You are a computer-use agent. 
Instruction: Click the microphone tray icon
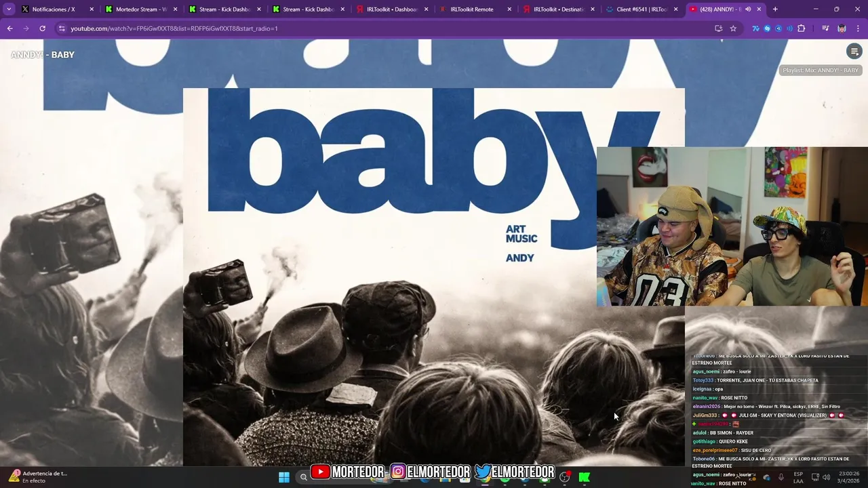(x=781, y=477)
